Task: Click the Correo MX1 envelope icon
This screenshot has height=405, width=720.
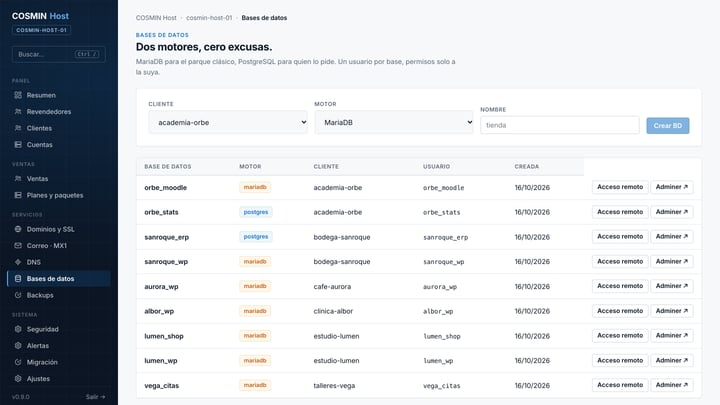Action: (x=18, y=246)
